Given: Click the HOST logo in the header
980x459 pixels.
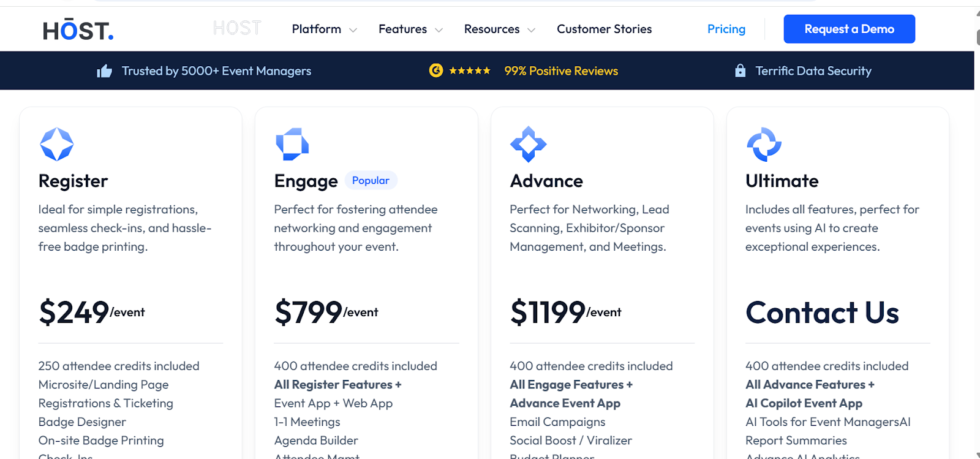Looking at the screenshot, I should point(78,29).
